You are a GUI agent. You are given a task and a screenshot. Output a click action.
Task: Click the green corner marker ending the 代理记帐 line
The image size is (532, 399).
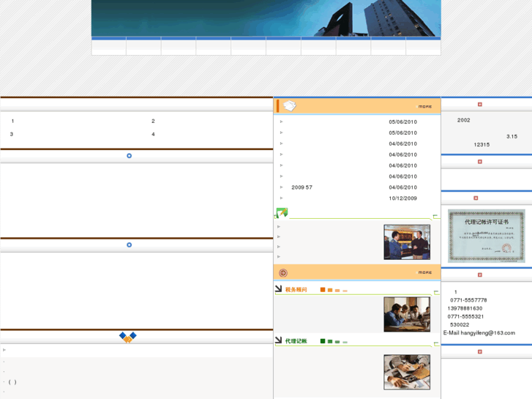[436, 344]
